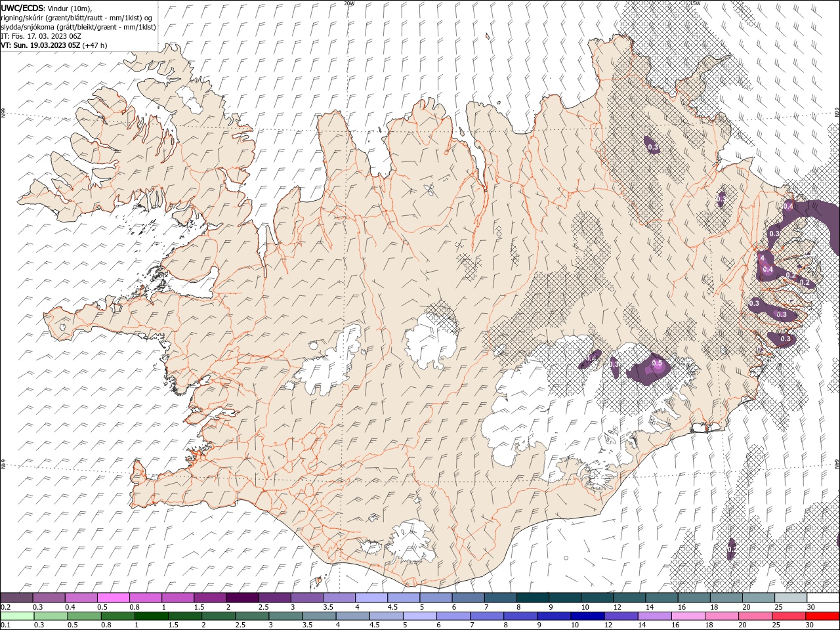Pick the 3 violet swatch in upper scale
Screen dimensions: 840x630
pyautogui.click(x=307, y=598)
